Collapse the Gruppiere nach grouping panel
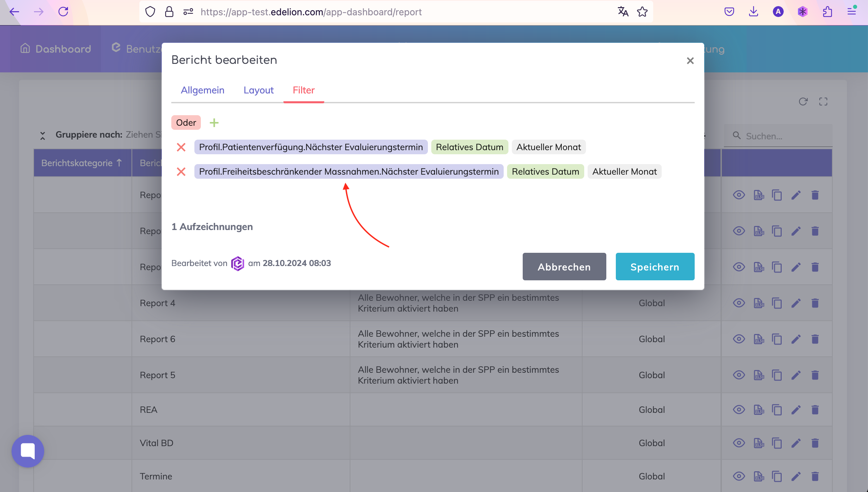The image size is (868, 492). point(42,136)
